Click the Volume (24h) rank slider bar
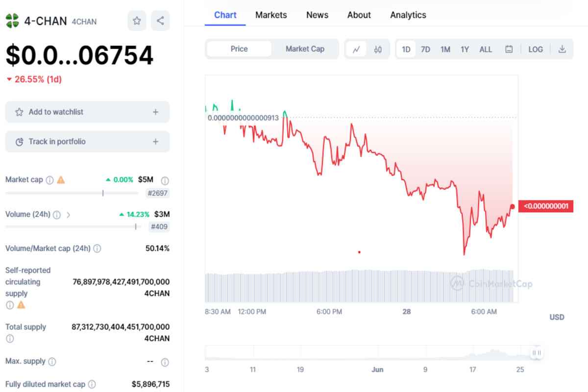This screenshot has width=588, height=392. [x=73, y=226]
